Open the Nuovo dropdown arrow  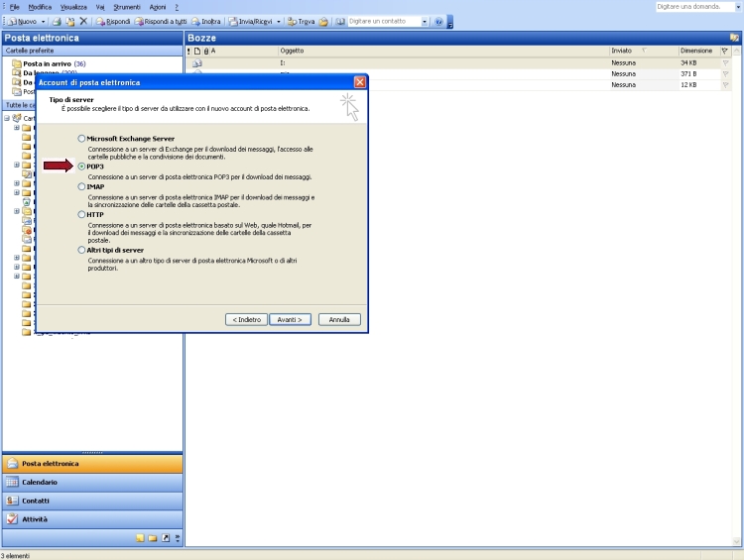click(43, 22)
